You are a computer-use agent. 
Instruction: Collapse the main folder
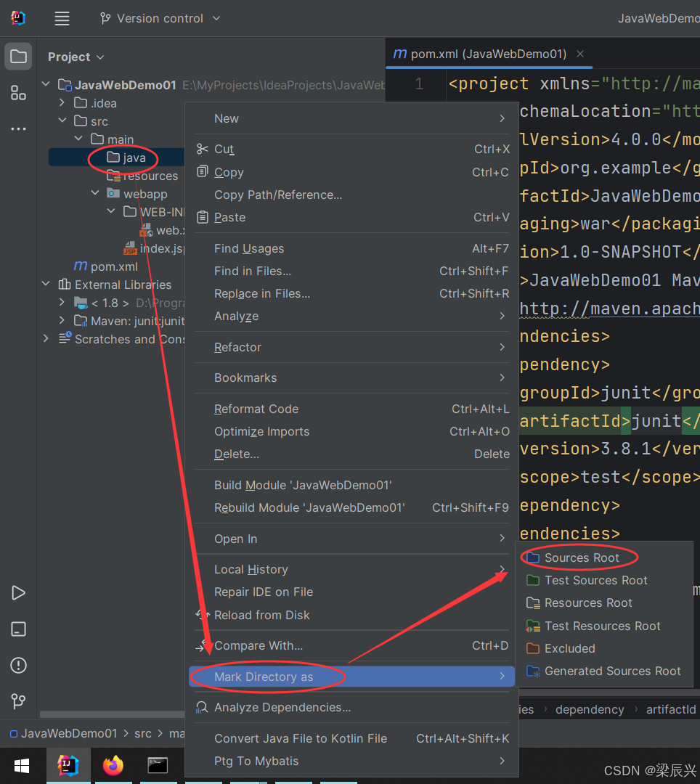78,139
